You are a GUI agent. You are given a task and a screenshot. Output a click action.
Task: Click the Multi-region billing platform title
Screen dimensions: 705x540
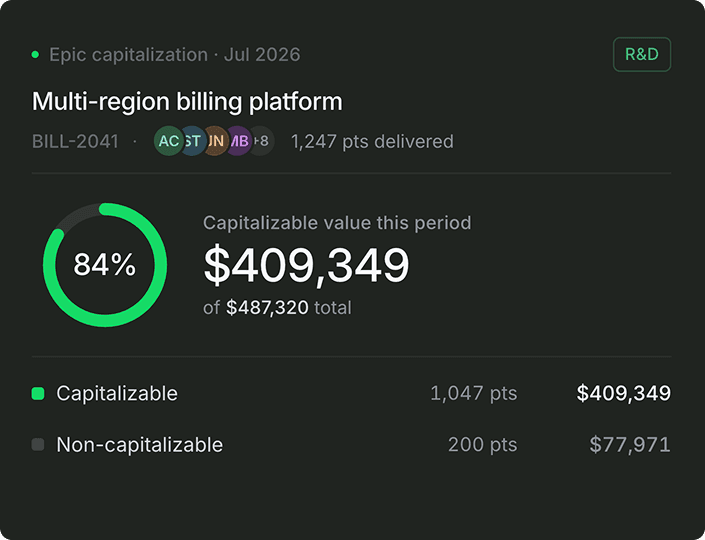[187, 102]
